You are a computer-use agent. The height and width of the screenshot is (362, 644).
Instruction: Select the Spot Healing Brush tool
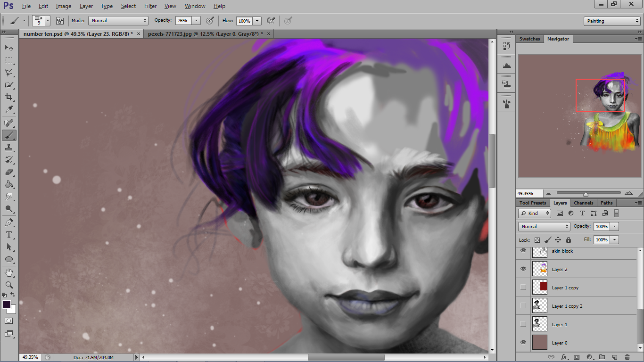pos(9,123)
